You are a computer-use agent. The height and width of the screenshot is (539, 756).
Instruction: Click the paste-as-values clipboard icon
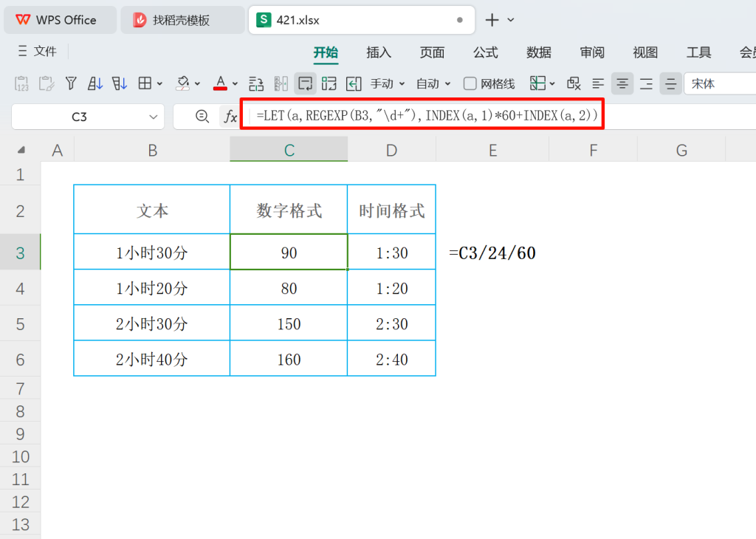(x=21, y=83)
